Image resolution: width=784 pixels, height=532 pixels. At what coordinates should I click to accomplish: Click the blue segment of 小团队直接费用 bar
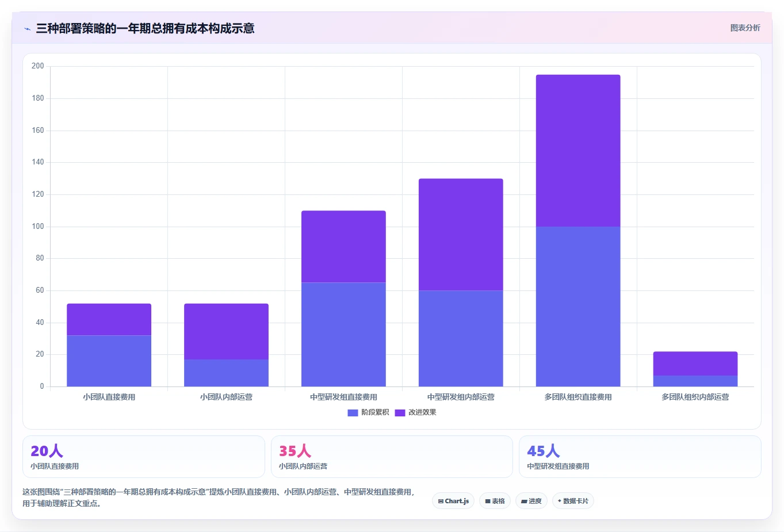pos(109,361)
